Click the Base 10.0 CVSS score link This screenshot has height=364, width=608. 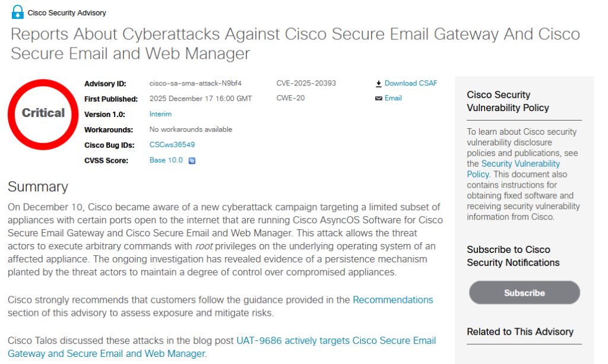[x=166, y=160]
